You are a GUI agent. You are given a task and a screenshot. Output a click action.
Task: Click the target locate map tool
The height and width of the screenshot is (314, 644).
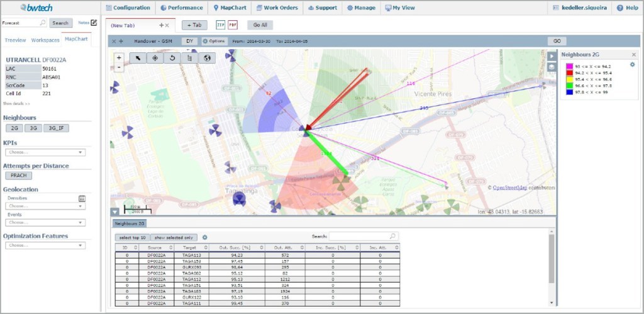(155, 58)
